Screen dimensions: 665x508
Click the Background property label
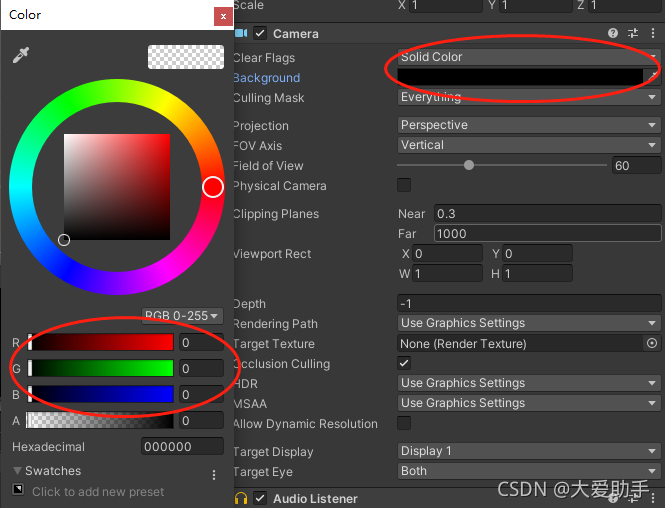(267, 78)
